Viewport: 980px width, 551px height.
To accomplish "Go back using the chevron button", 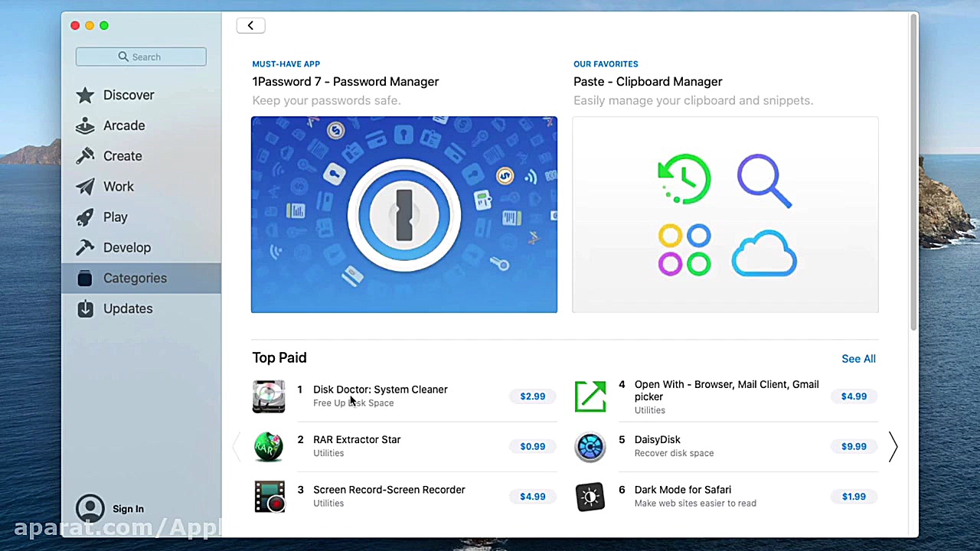I will 250,25.
